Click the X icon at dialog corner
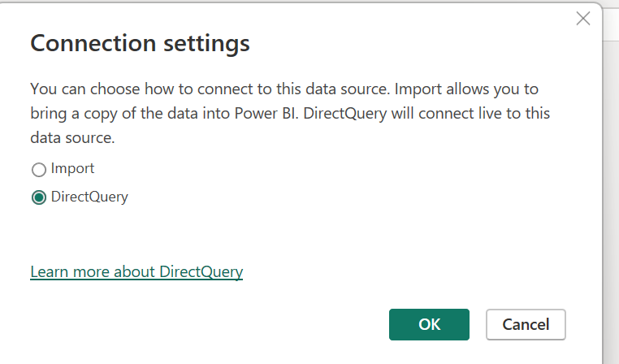 tap(582, 19)
